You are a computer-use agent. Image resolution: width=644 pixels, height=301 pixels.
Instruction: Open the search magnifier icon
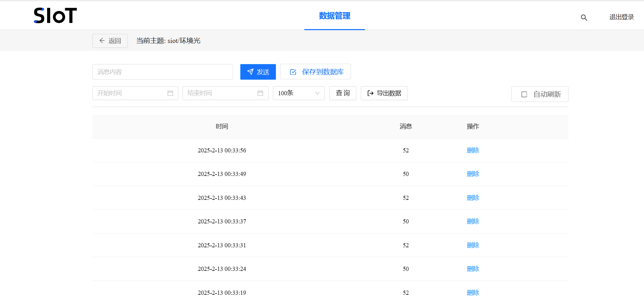pos(584,18)
